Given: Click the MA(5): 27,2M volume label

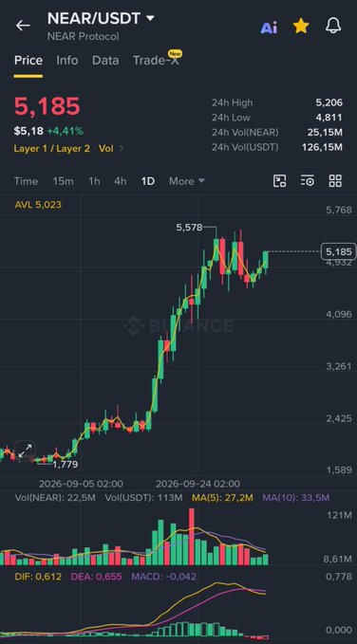Looking at the screenshot, I should click(222, 498).
